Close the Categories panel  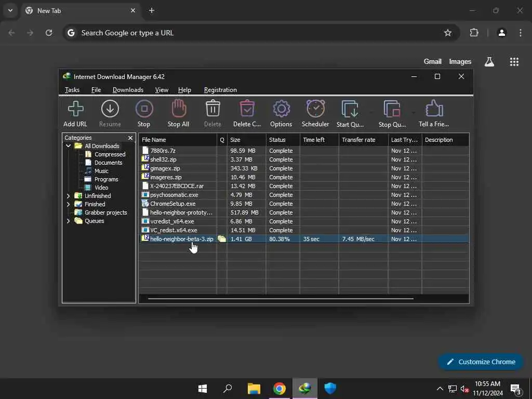130,138
